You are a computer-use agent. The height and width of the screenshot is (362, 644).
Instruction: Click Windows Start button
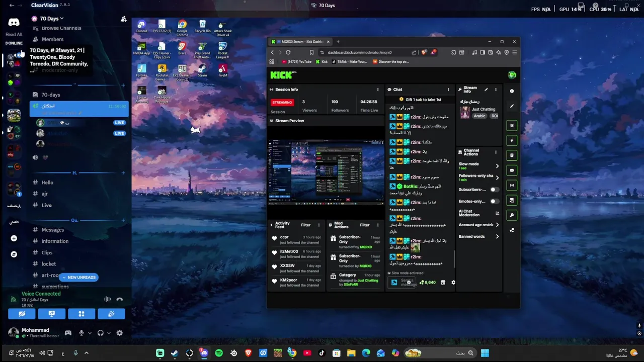click(x=485, y=353)
